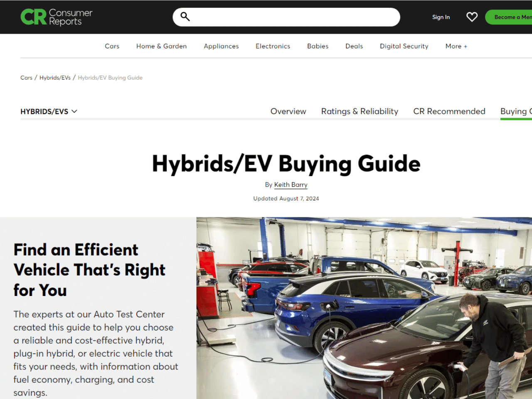Switch to Ratings & Reliability tab
The width and height of the screenshot is (532, 399).
(x=360, y=111)
